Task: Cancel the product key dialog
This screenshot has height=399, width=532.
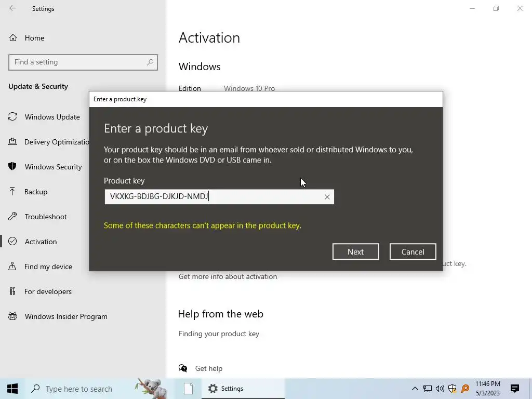Action: pyautogui.click(x=413, y=251)
